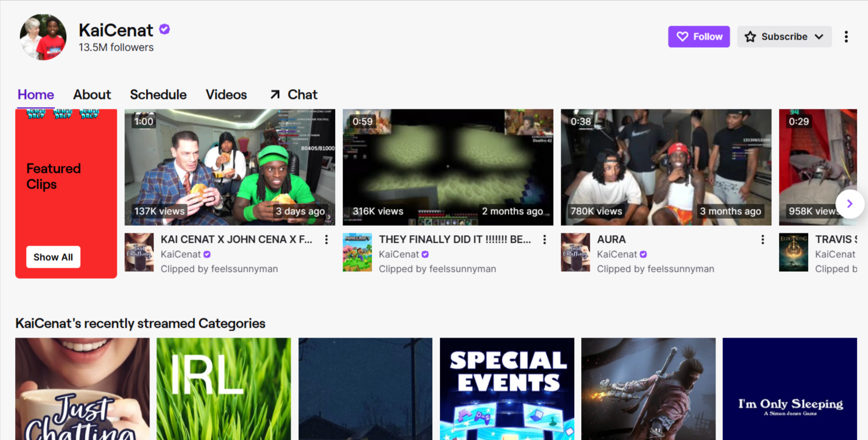Viewport: 868px width, 440px height.
Task: Open options menu on the THEY FINALLY DID IT clip
Action: 545,239
